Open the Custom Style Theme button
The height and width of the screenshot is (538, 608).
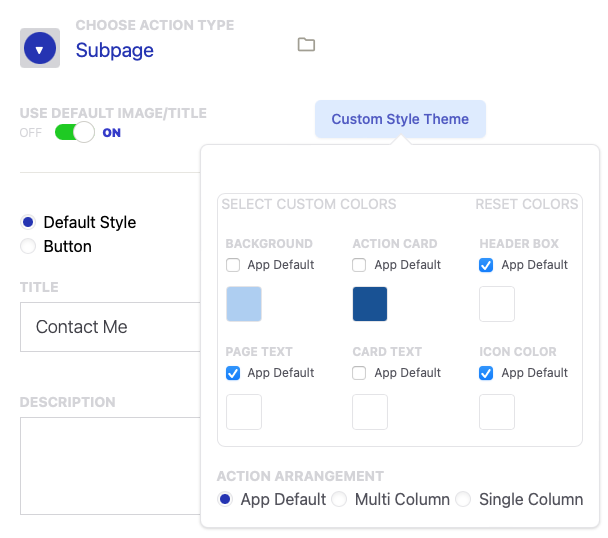[400, 119]
